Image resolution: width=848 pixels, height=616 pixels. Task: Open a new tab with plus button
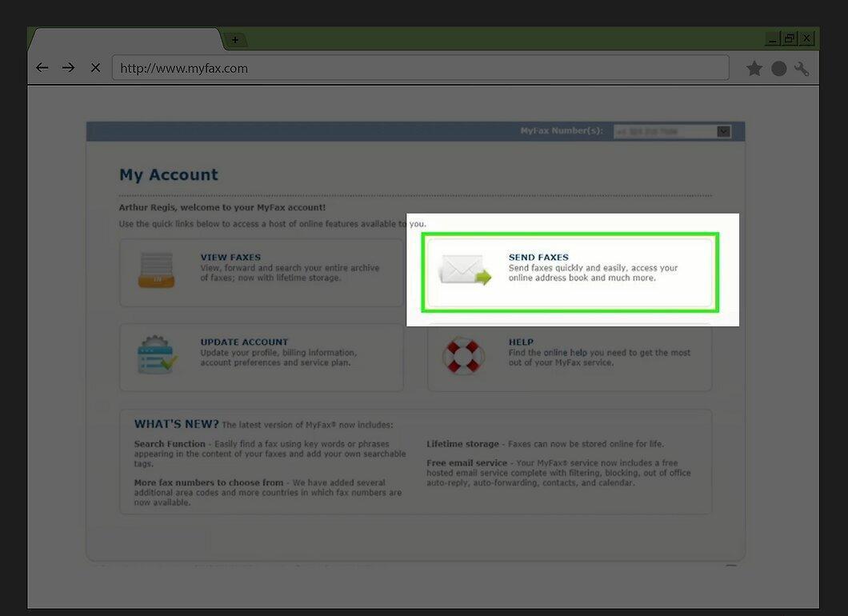(234, 40)
